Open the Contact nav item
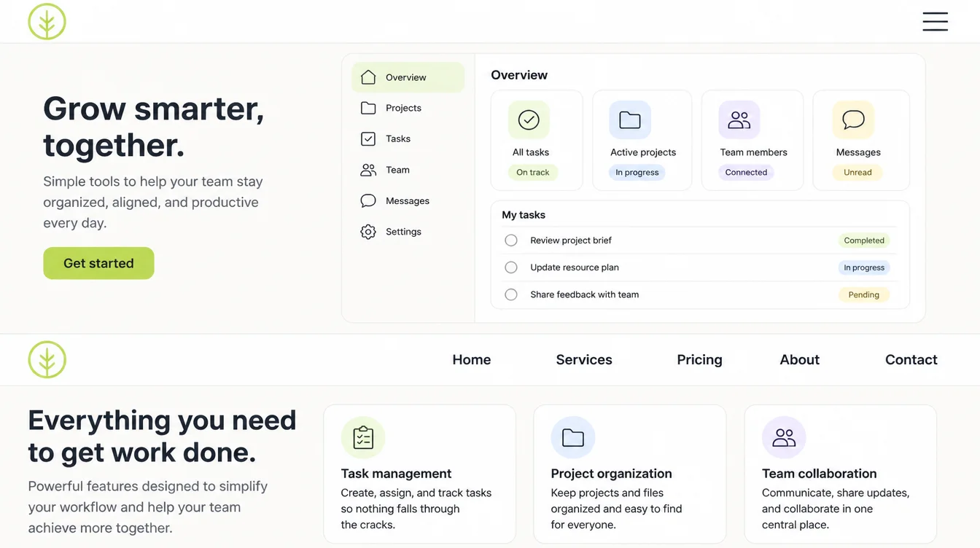 [911, 359]
